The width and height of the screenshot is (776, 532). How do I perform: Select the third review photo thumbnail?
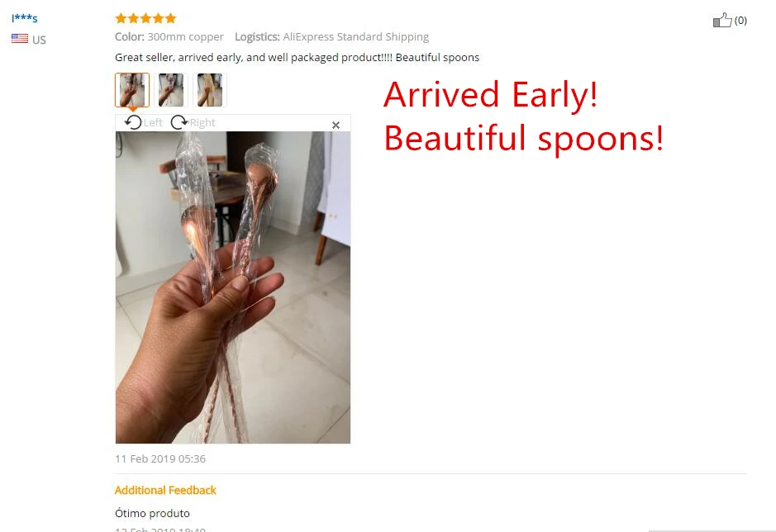pos(210,90)
